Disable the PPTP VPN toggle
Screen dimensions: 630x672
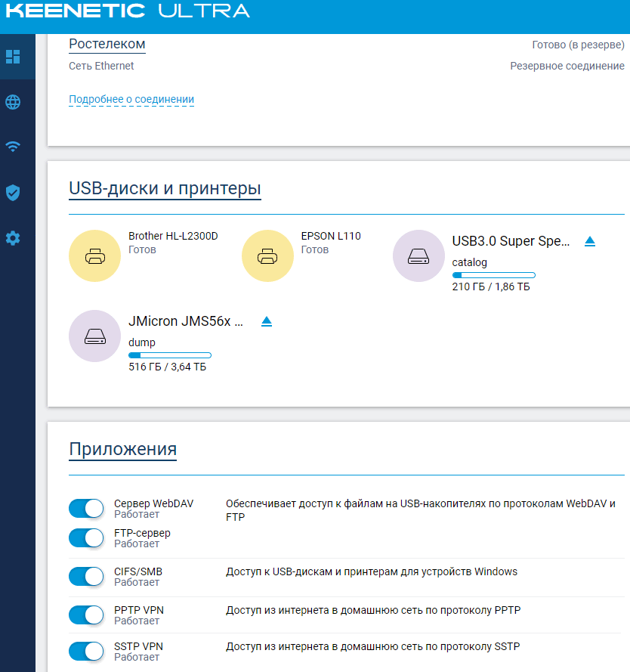tap(86, 615)
